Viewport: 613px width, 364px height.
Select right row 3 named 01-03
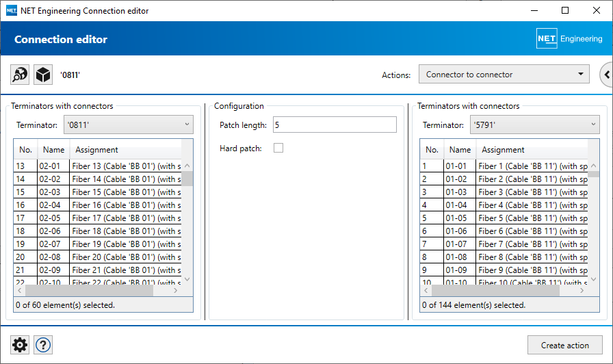coord(504,192)
